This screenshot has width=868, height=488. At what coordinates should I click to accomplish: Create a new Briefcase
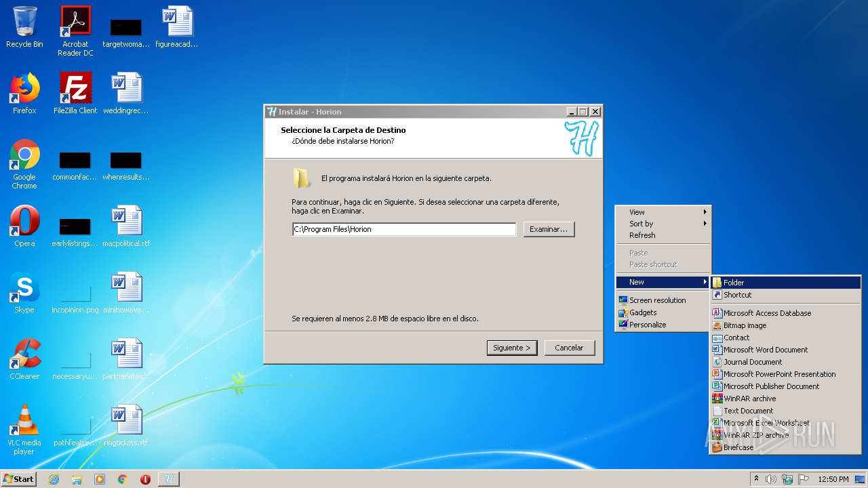pos(785,447)
